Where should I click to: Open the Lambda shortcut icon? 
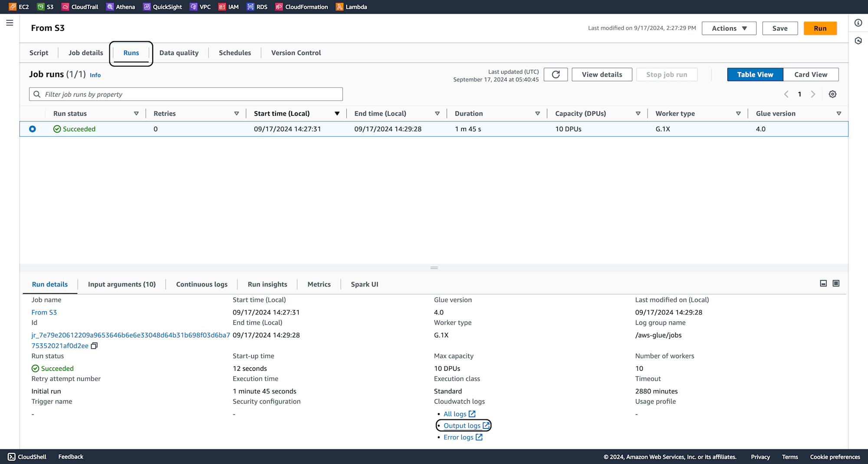(339, 7)
